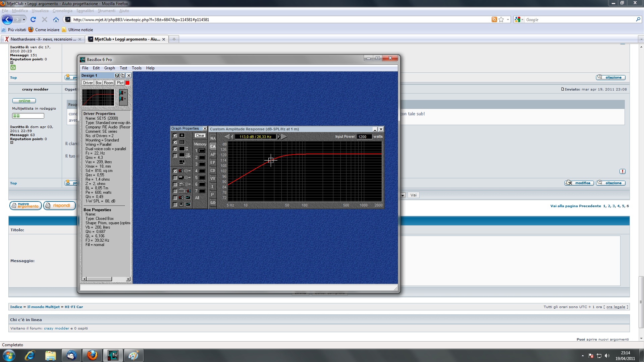Open the BassBox Help menu
644x362 pixels.
pos(150,68)
